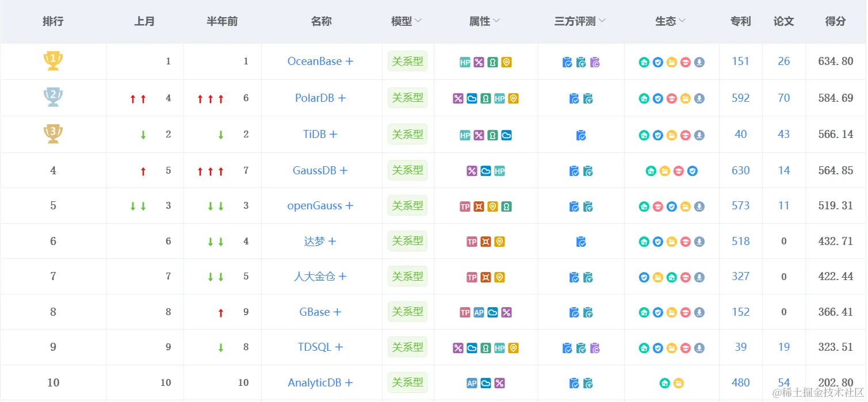Image resolution: width=868 pixels, height=402 pixels.
Task: Click the blue clipboard icon in 达梦 row
Action: coord(581,242)
